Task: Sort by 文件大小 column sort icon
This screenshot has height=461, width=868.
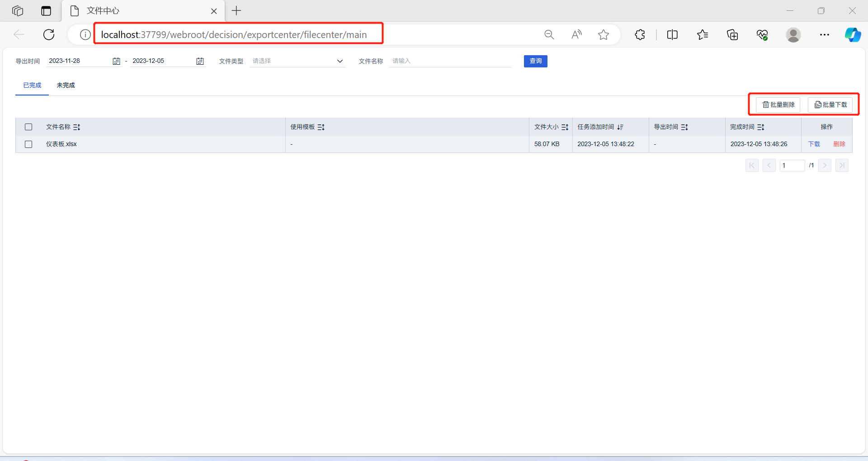Action: pyautogui.click(x=565, y=127)
